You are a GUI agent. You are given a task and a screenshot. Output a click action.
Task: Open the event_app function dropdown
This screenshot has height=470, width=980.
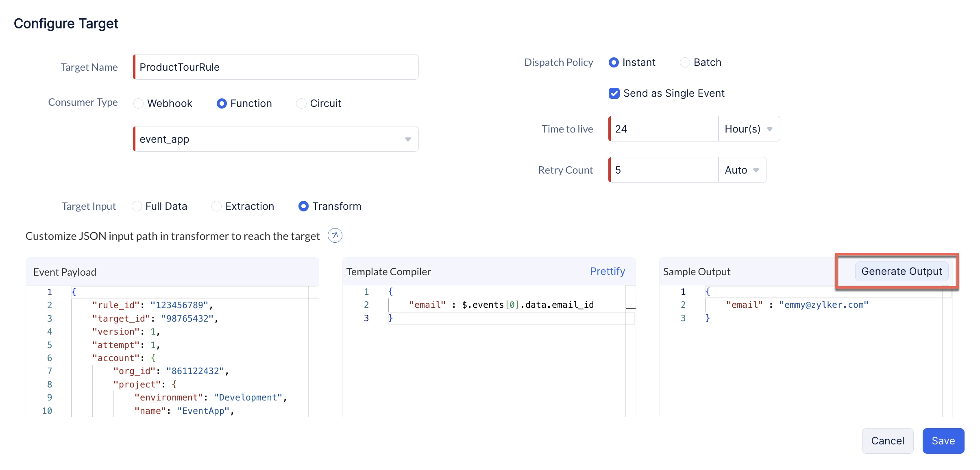(x=276, y=139)
